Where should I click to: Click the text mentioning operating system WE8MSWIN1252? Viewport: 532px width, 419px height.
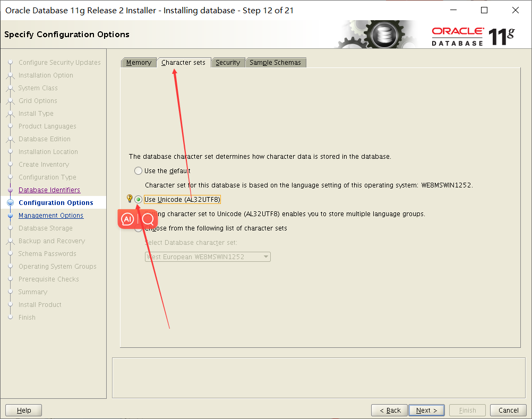(309, 185)
